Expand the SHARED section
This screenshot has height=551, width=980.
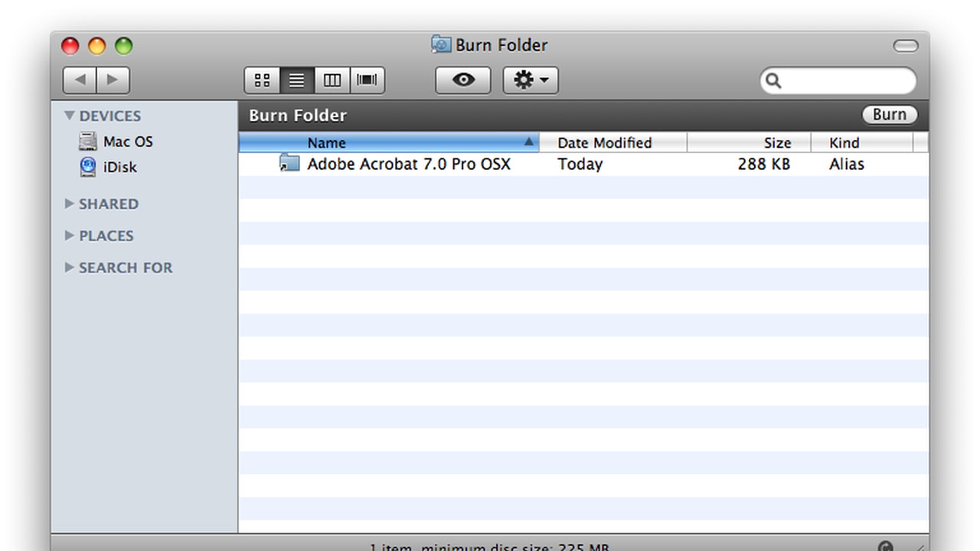click(x=70, y=204)
